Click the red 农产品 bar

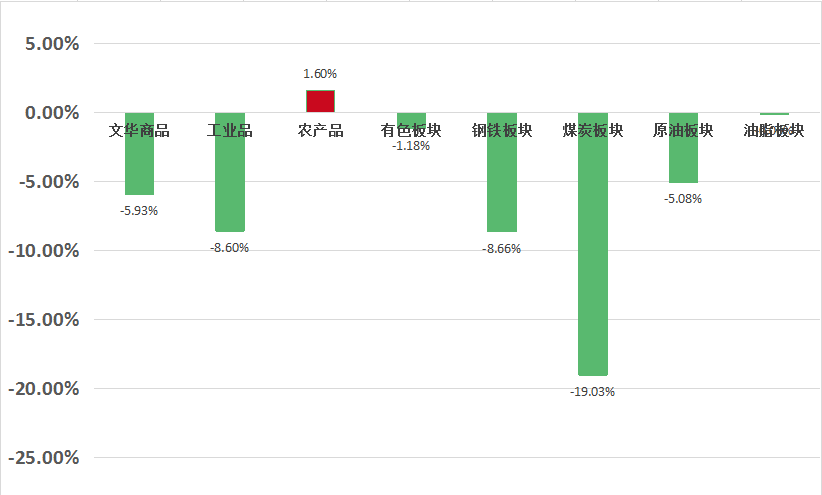[x=320, y=101]
